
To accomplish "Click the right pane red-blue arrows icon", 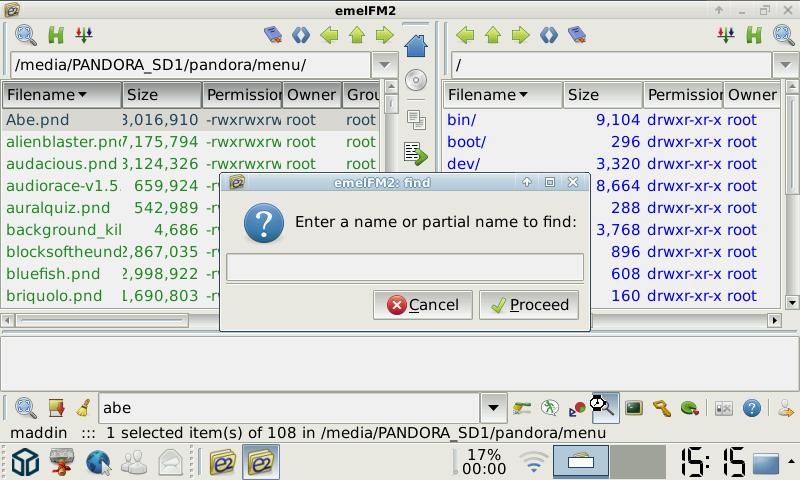I will [726, 35].
